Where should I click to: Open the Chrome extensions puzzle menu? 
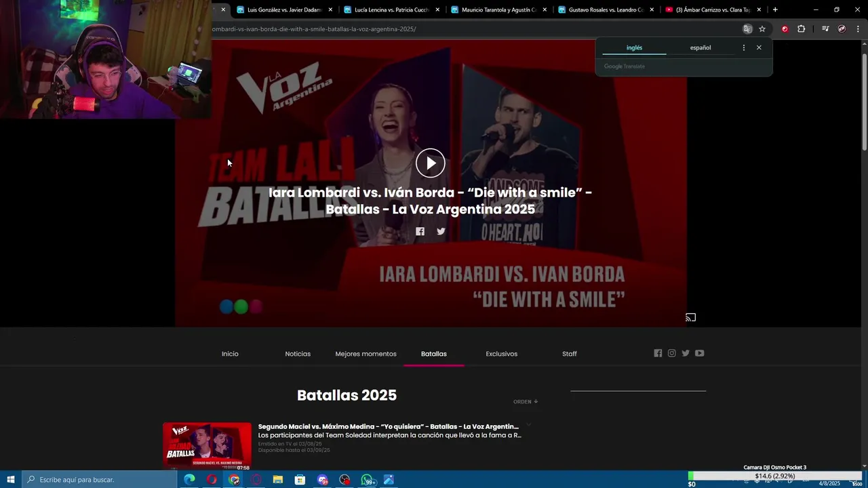coord(801,29)
